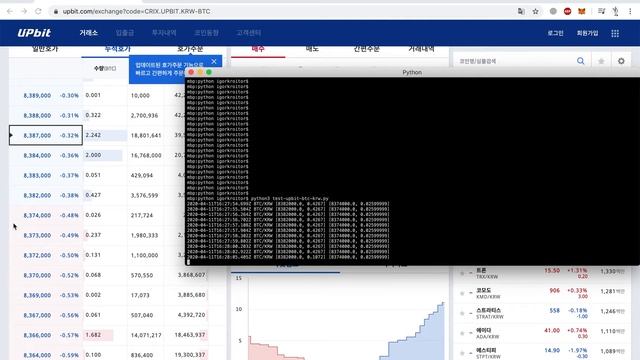Click the Python terminal title bar
The width and height of the screenshot is (640, 360).
(x=412, y=72)
